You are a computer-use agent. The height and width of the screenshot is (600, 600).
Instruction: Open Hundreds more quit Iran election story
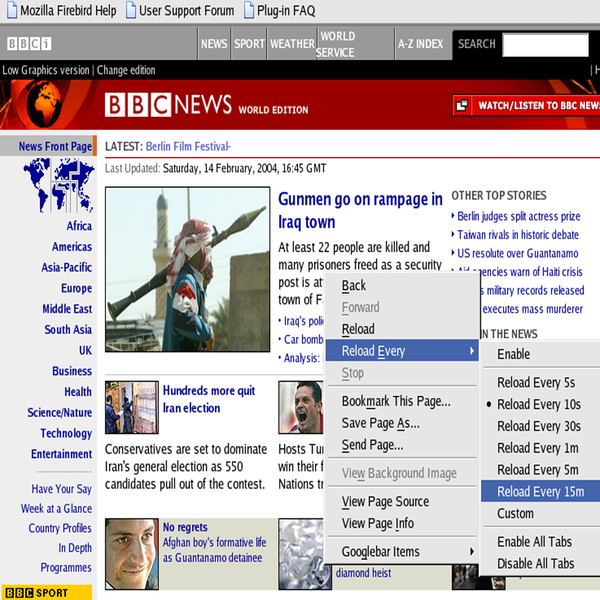(209, 399)
